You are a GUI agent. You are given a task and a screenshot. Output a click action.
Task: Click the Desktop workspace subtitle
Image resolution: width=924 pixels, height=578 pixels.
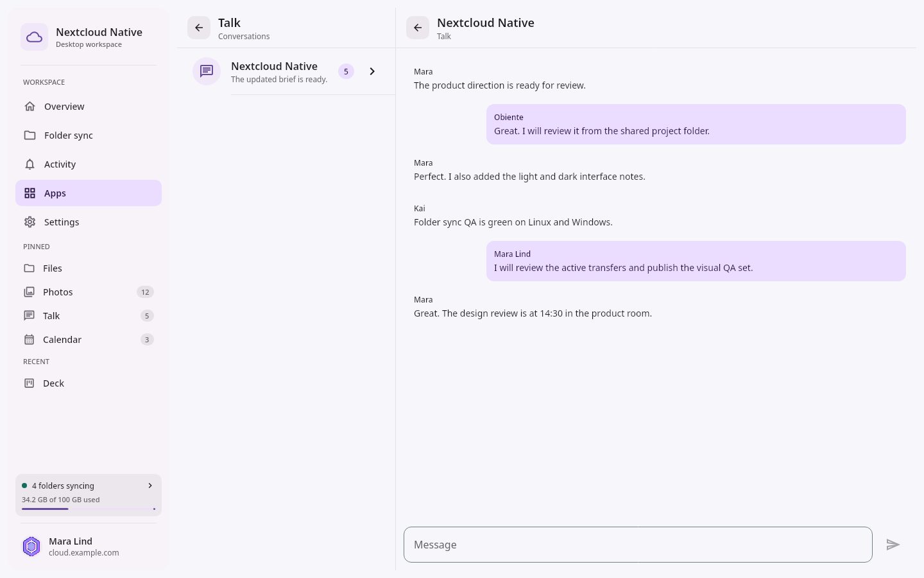(x=89, y=44)
